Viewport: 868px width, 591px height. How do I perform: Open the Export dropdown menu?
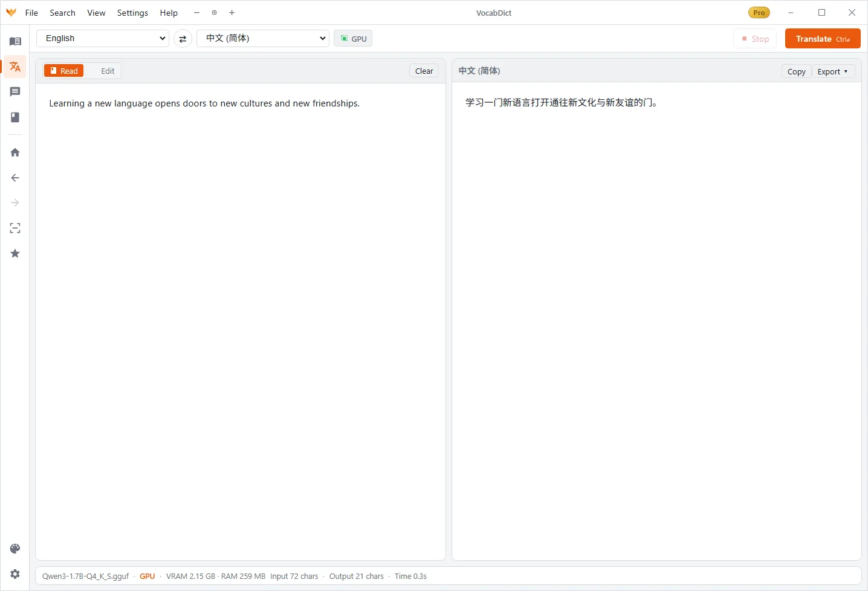click(x=833, y=71)
